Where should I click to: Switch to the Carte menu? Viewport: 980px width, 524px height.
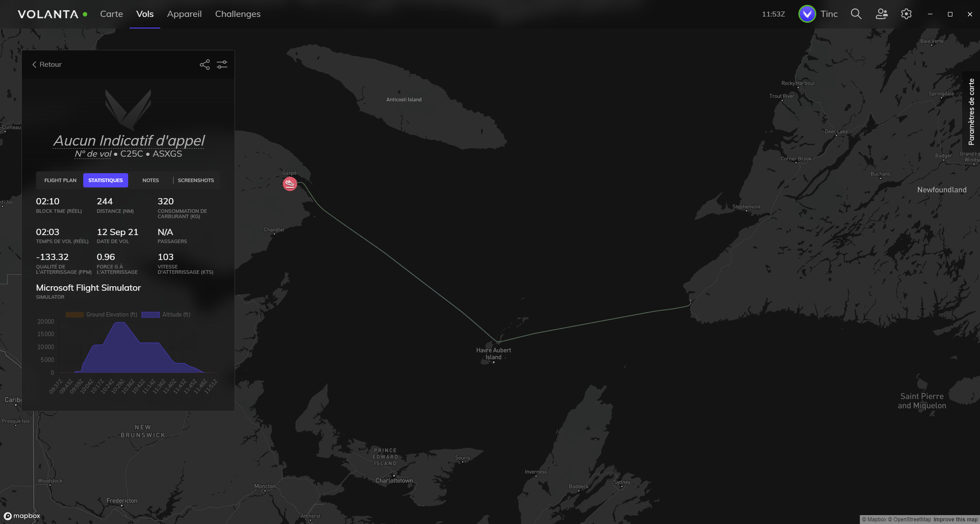(x=111, y=14)
